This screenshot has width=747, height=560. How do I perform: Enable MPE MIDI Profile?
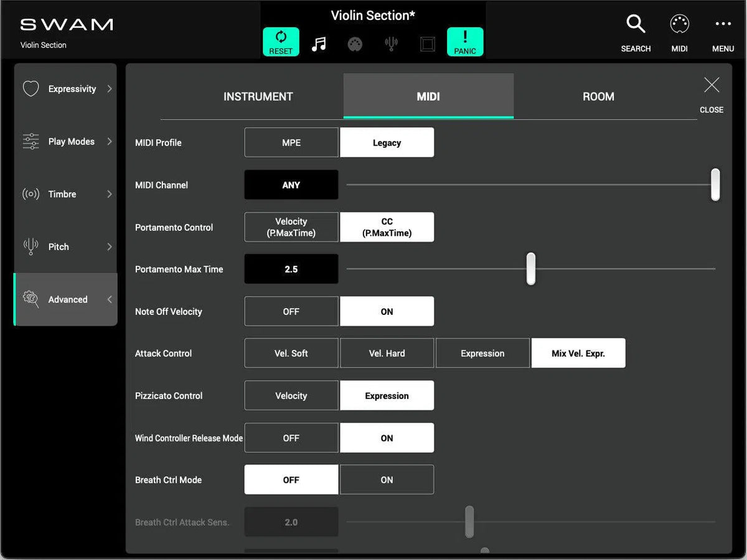pyautogui.click(x=291, y=142)
